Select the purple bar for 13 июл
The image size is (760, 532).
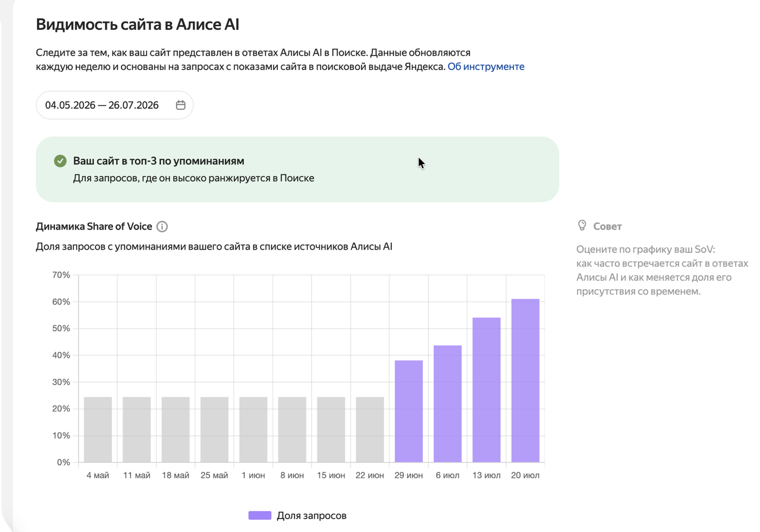click(486, 390)
